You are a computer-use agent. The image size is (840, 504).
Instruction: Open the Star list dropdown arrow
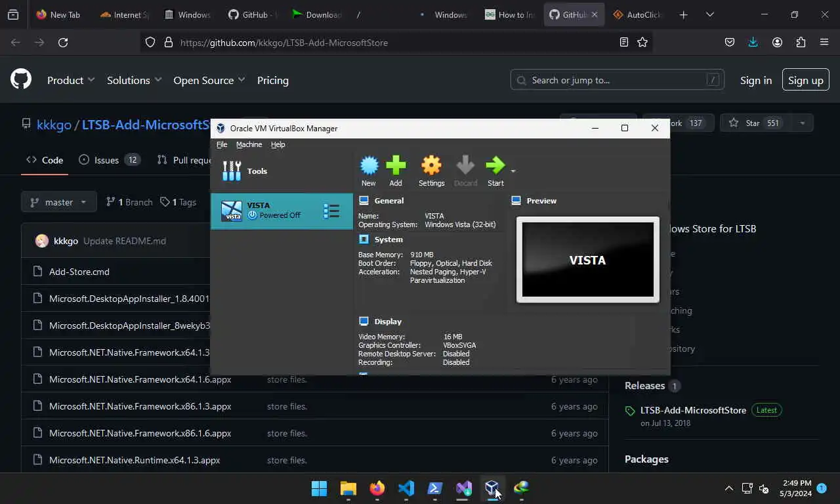(802, 123)
